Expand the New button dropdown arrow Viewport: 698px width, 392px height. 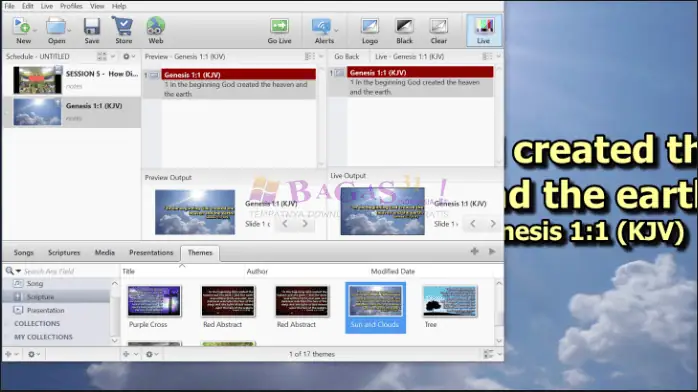35,30
